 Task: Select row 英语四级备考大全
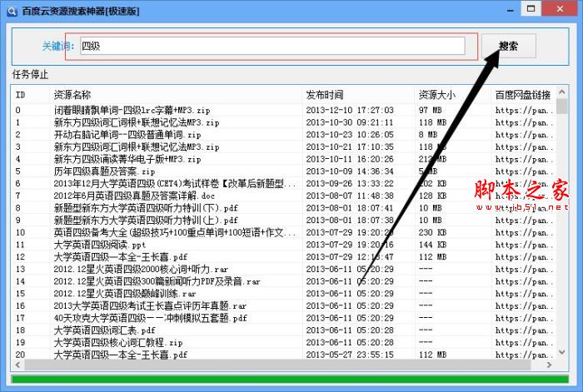click(x=284, y=232)
